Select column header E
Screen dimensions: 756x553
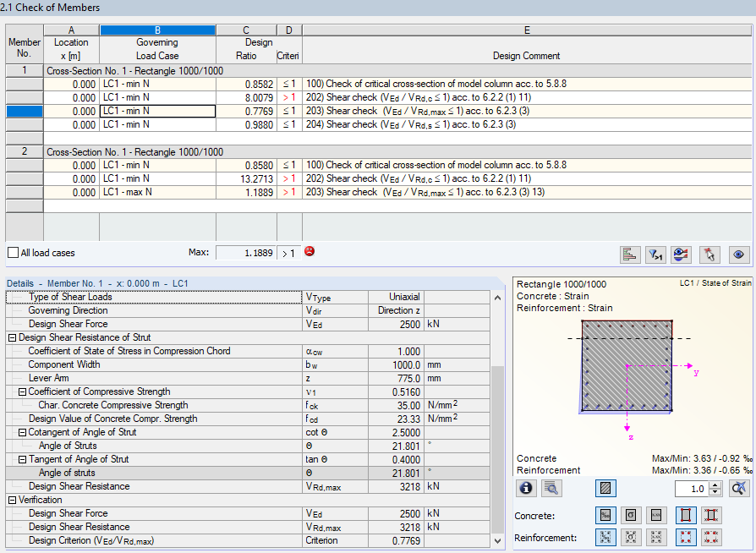tap(527, 30)
